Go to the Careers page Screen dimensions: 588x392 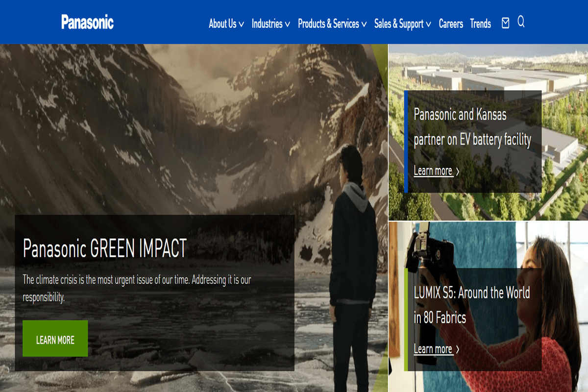[451, 24]
